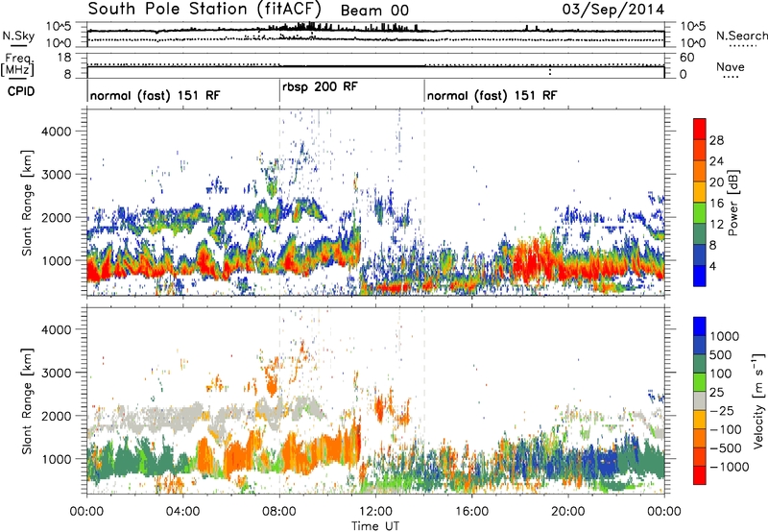Select the "60" tick on the Nave axis

[x=687, y=58]
